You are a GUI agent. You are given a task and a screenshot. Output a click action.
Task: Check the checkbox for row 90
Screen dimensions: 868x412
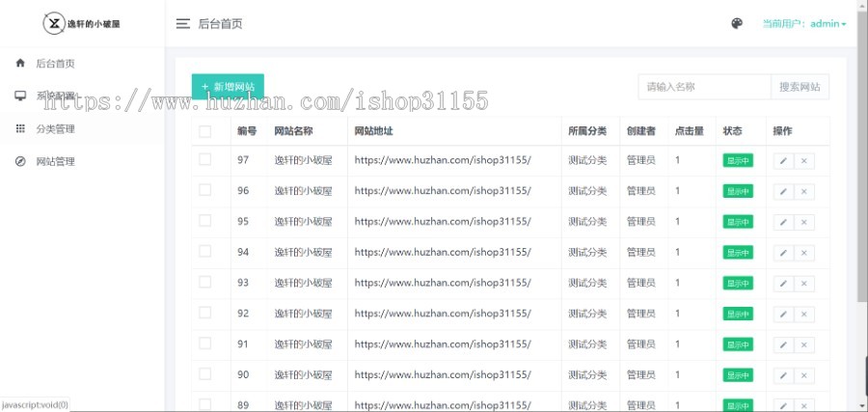pos(204,373)
